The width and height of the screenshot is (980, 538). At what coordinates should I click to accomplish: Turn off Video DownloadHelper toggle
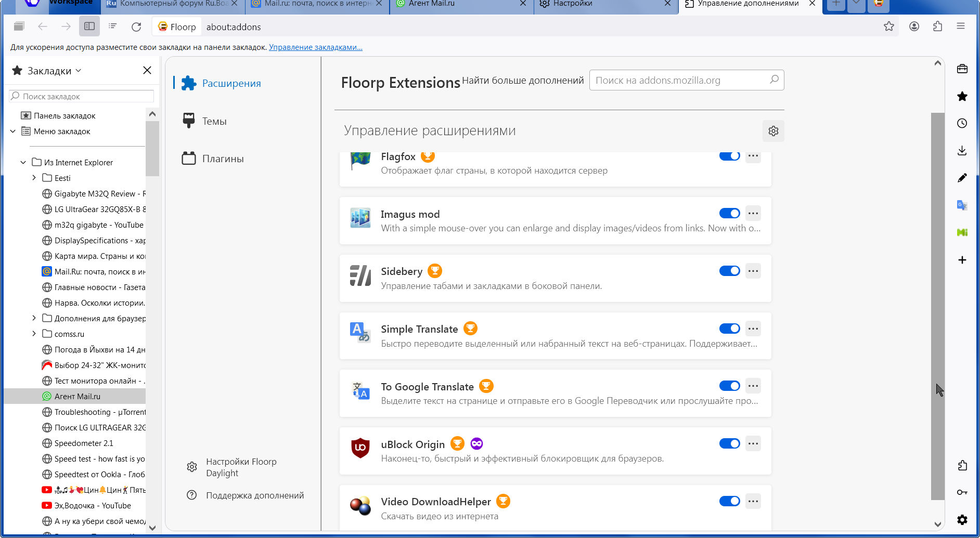[730, 501]
